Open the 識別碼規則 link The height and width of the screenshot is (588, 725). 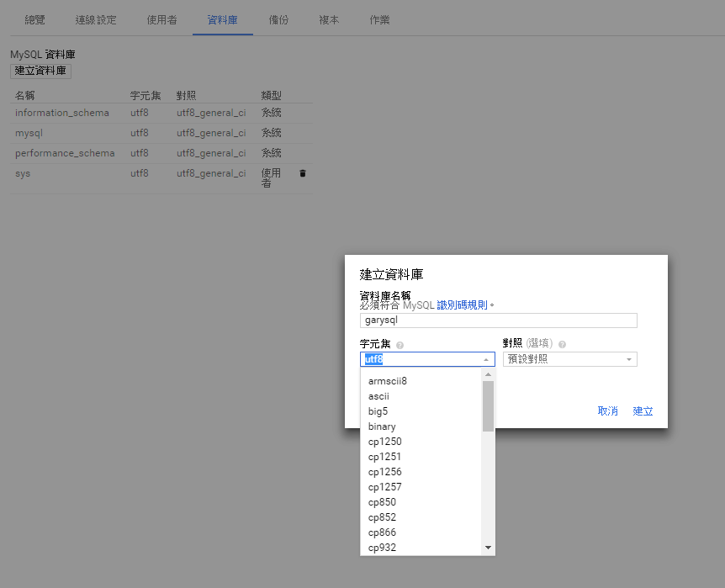click(463, 305)
